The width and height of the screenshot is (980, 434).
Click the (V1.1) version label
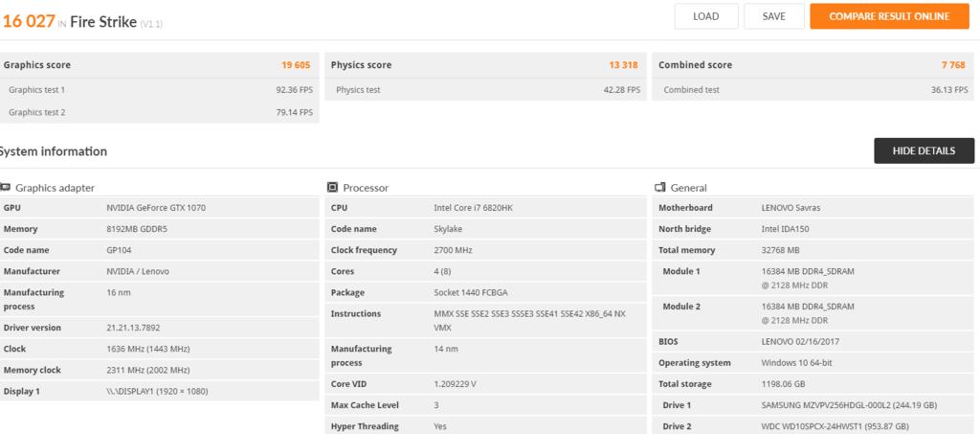coord(152,24)
